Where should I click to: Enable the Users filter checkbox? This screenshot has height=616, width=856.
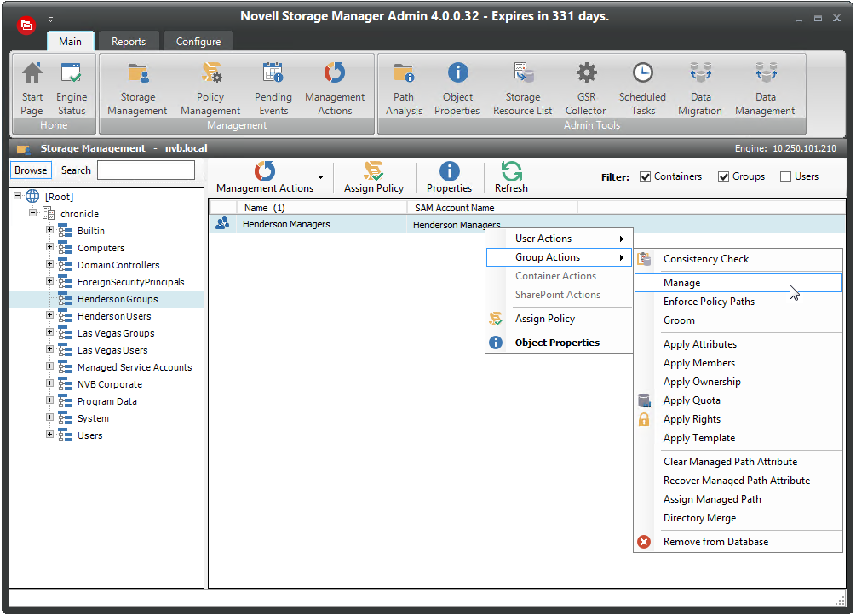tap(784, 177)
